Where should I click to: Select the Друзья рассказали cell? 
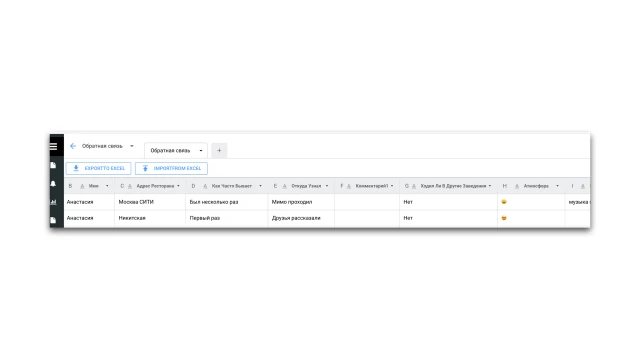[301, 218]
